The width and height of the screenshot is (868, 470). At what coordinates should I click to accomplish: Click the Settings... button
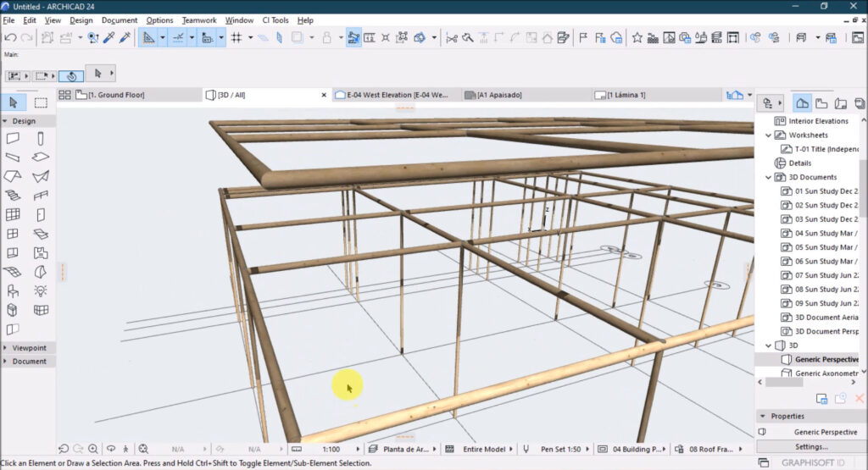(x=811, y=447)
